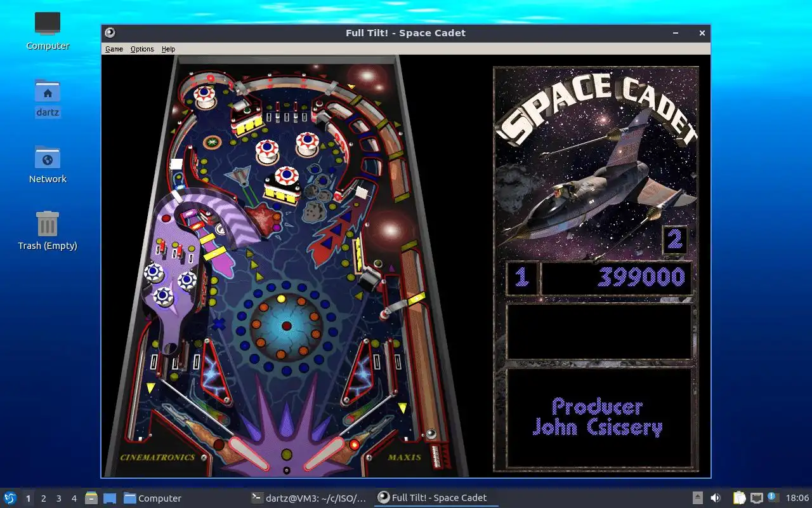Open the Options menu
The width and height of the screenshot is (812, 508).
pos(142,49)
